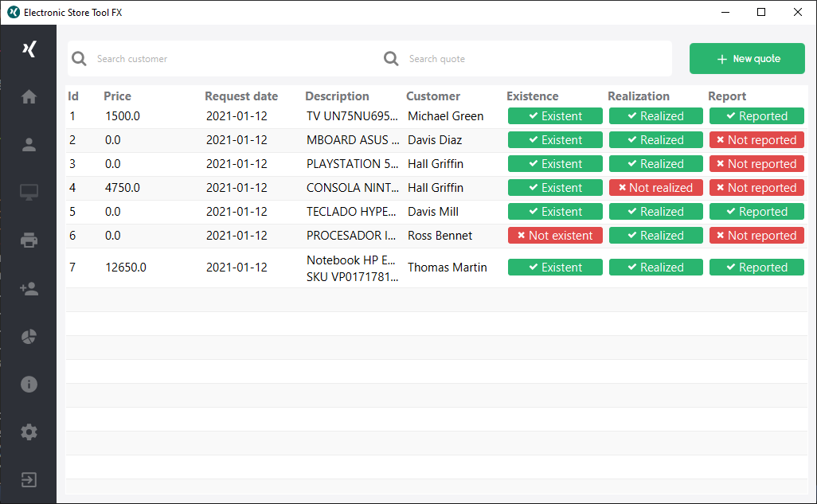
Task: Click customer name Thomas Martin
Action: click(447, 268)
